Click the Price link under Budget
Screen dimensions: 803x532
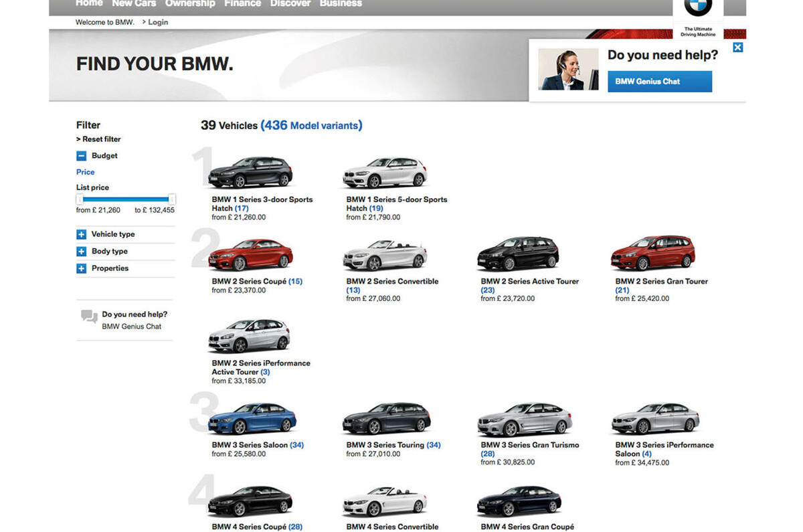(x=85, y=171)
